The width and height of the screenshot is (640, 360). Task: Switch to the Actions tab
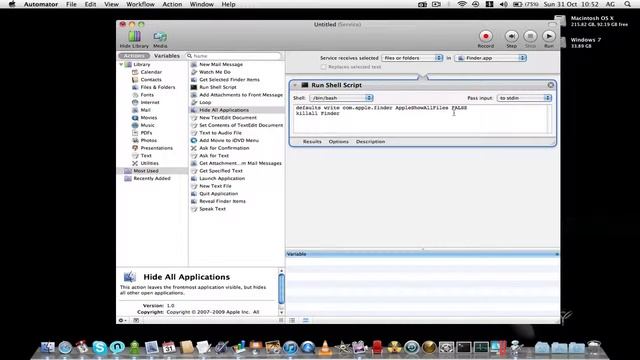tap(134, 56)
